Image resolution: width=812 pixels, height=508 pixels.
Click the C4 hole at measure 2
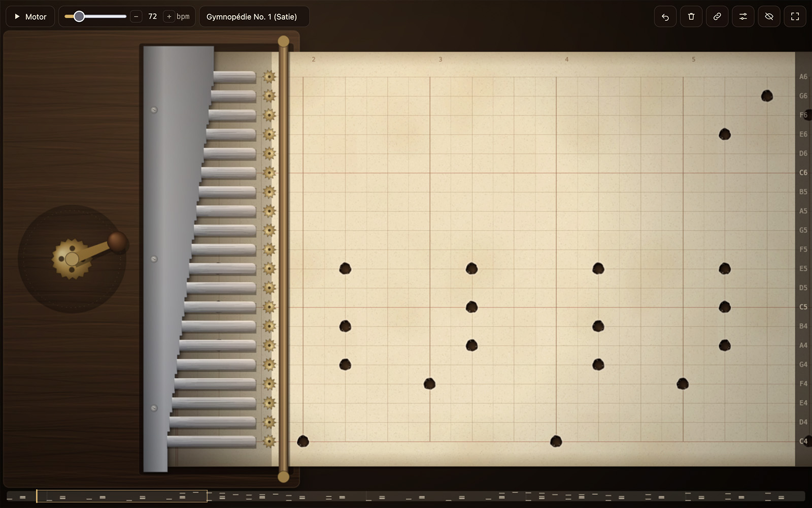303,441
